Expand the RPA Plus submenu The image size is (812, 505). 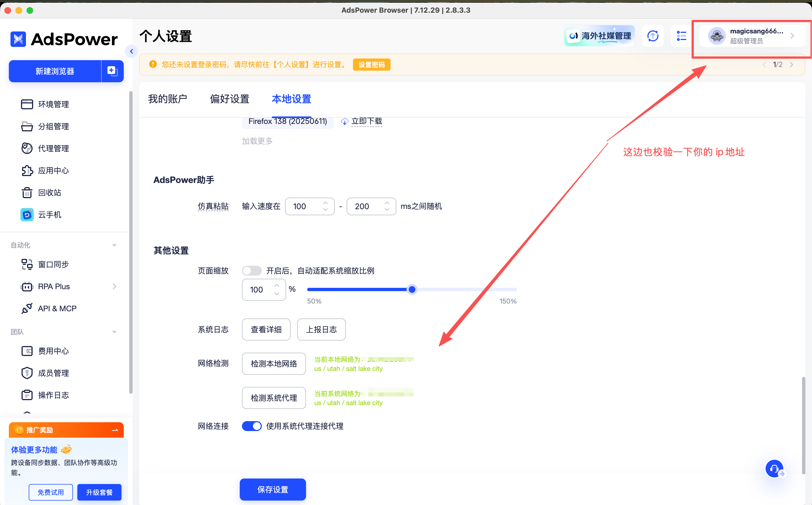pyautogui.click(x=114, y=286)
